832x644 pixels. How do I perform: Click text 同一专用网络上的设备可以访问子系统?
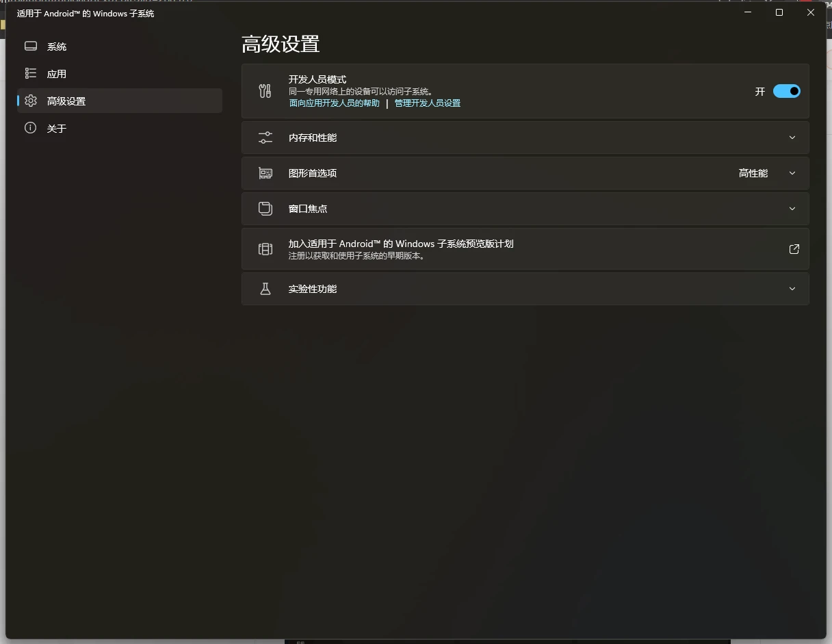361,92
